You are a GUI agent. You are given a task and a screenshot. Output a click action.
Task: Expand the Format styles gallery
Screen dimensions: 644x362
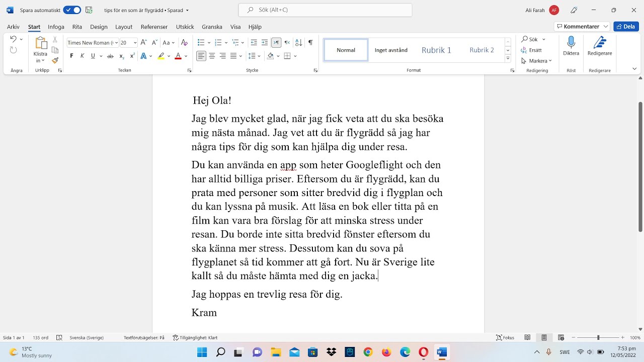(x=508, y=59)
